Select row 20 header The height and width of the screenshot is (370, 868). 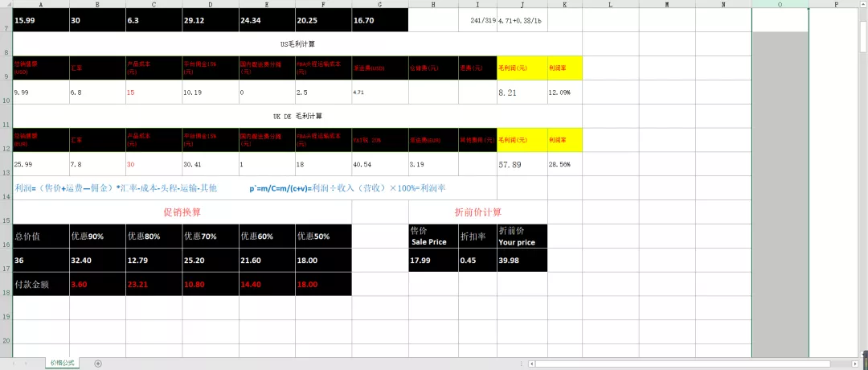6,331
